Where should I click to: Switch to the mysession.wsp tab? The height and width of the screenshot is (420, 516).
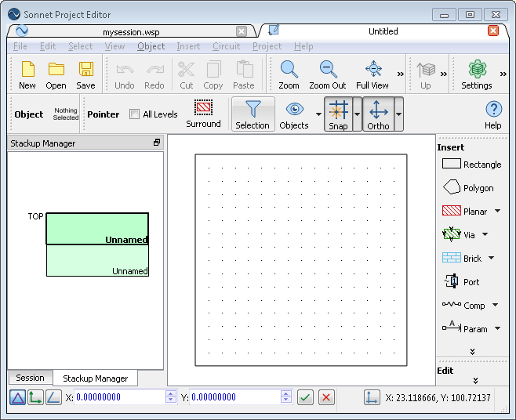coord(131,32)
